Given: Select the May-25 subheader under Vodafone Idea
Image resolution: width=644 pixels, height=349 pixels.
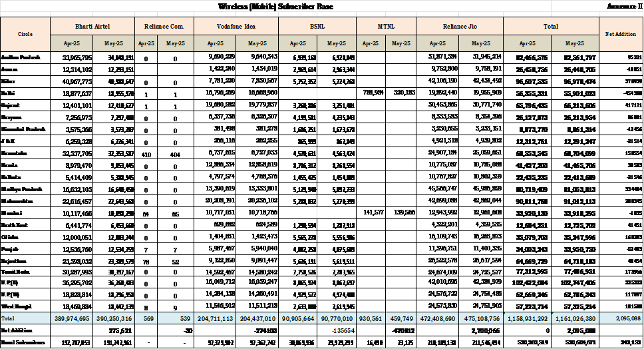Looking at the screenshot, I should click(x=257, y=43).
